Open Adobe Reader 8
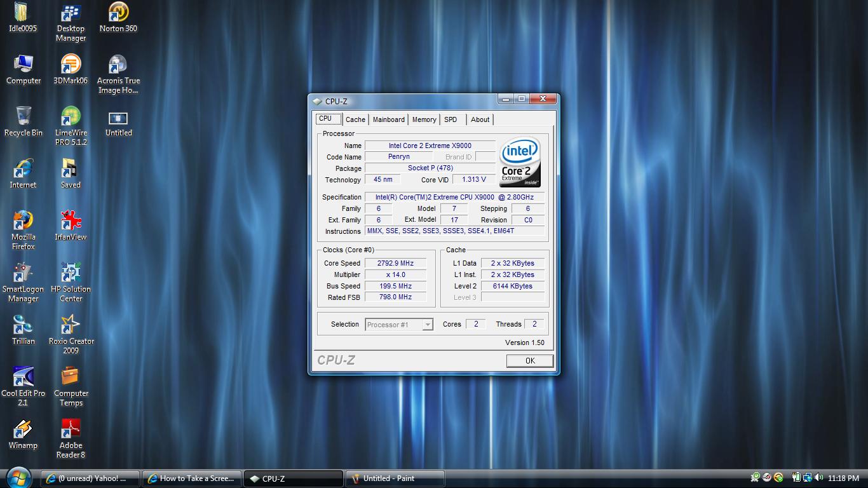The height and width of the screenshot is (488, 868). [71, 438]
